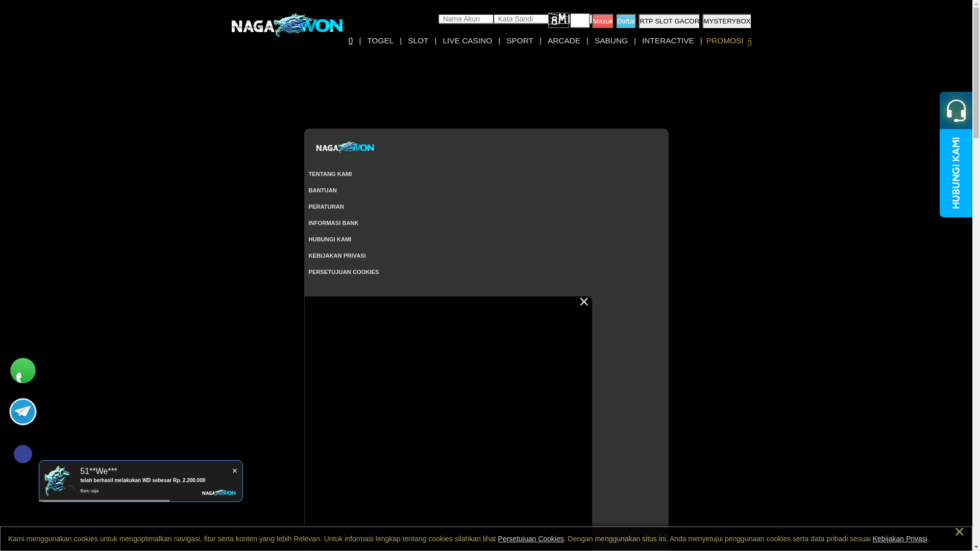Open Persetujuan Cookies link in cookie bar
The height and width of the screenshot is (551, 980).
coord(531,539)
